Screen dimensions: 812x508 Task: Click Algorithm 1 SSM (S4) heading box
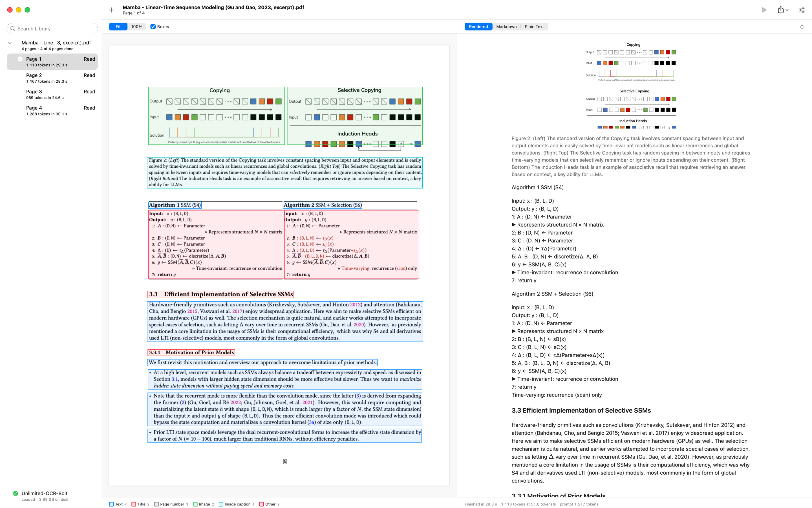[175, 205]
